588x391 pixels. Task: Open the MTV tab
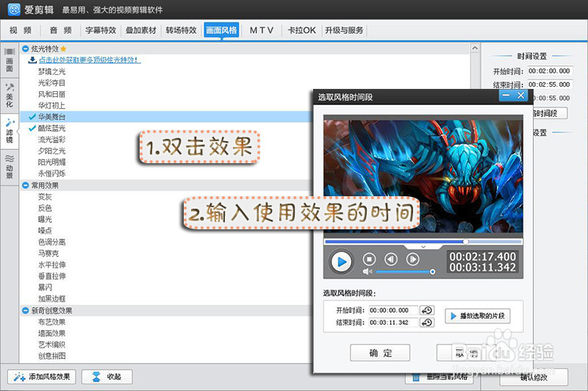pyautogui.click(x=262, y=30)
